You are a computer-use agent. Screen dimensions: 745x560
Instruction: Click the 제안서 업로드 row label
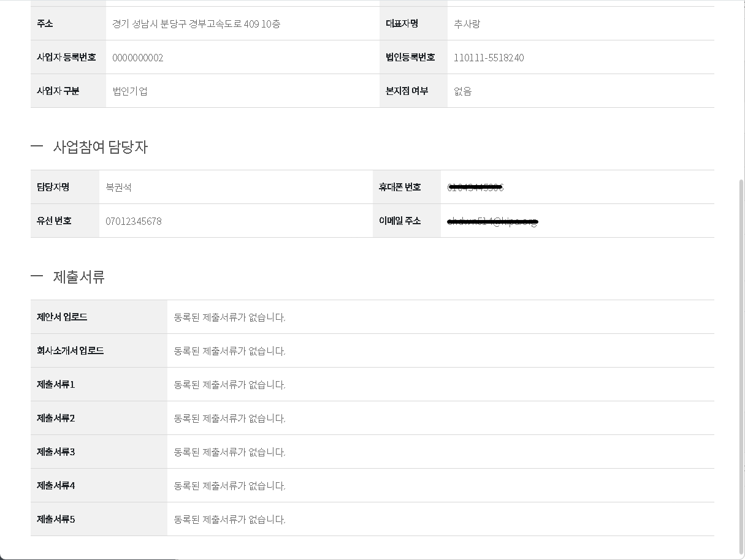62,317
